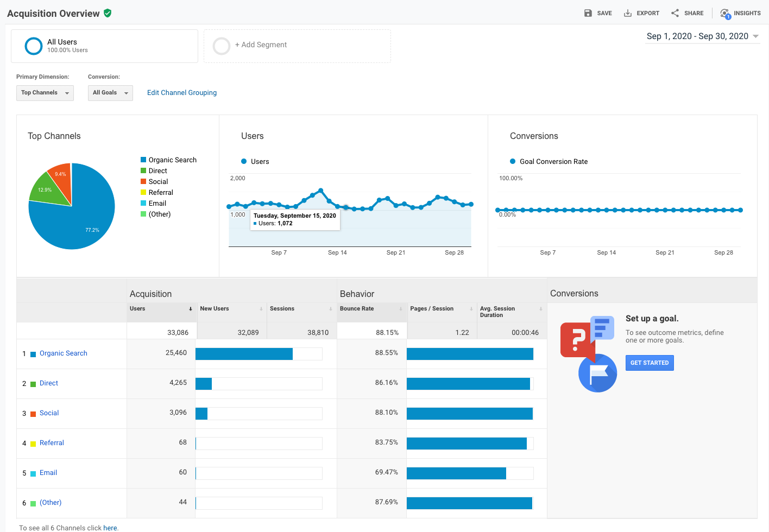769x532 pixels.
Task: Click the Get Started button
Action: 650,363
